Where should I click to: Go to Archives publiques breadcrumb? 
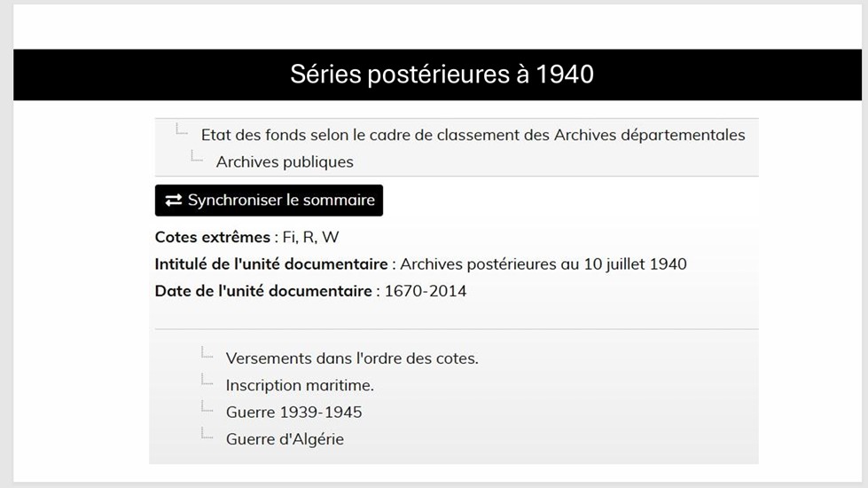[x=285, y=161]
